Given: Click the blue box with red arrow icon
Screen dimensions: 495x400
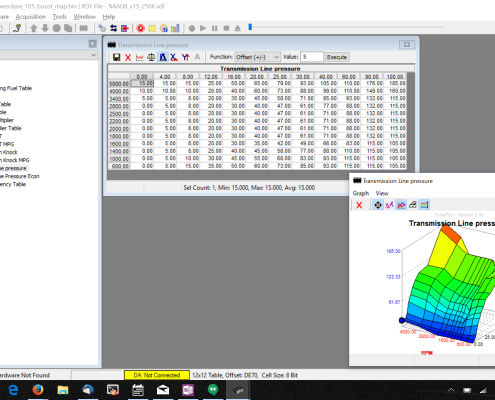Looking at the screenshot, I should pyautogui.click(x=125, y=28).
